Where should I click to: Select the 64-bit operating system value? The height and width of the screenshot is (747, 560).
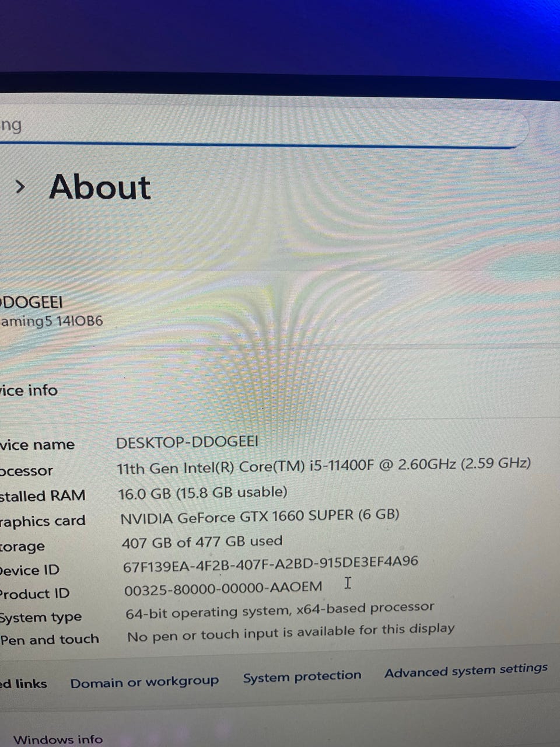pos(280,610)
